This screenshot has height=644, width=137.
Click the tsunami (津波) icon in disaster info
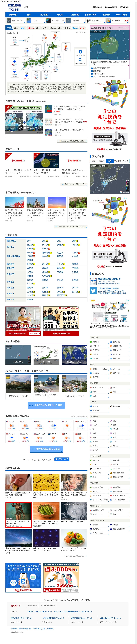(x=91, y=392)
